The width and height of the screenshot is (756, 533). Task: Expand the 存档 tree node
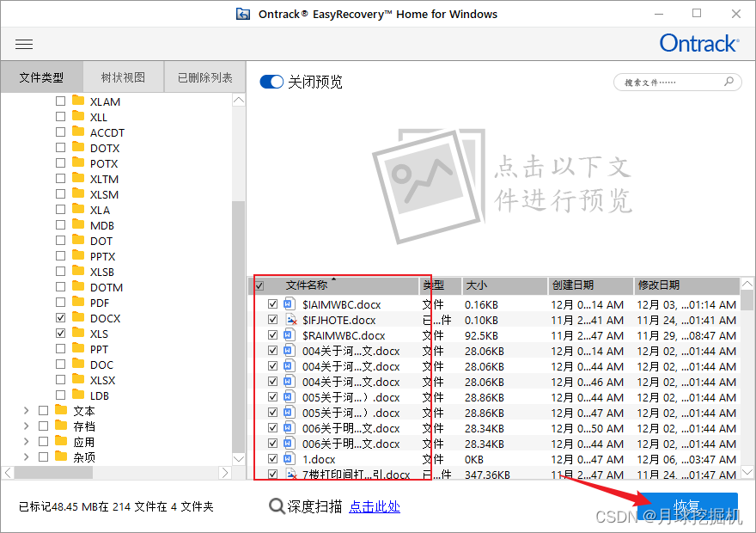pos(26,426)
